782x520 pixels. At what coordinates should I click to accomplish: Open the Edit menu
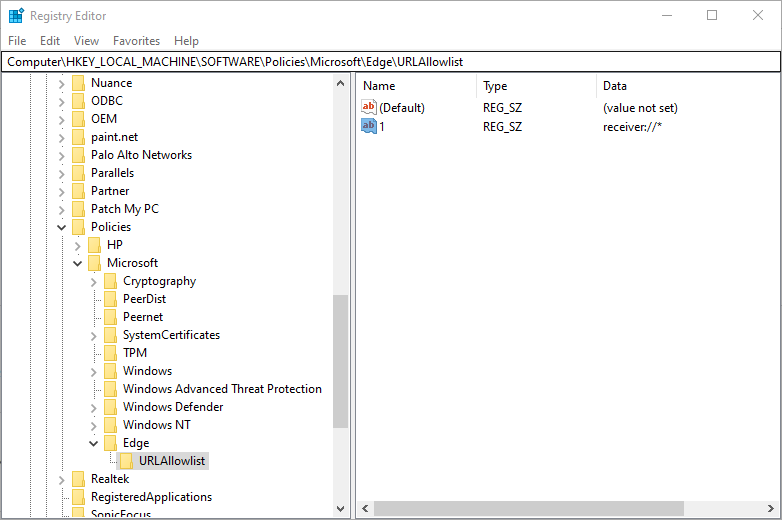pos(50,41)
